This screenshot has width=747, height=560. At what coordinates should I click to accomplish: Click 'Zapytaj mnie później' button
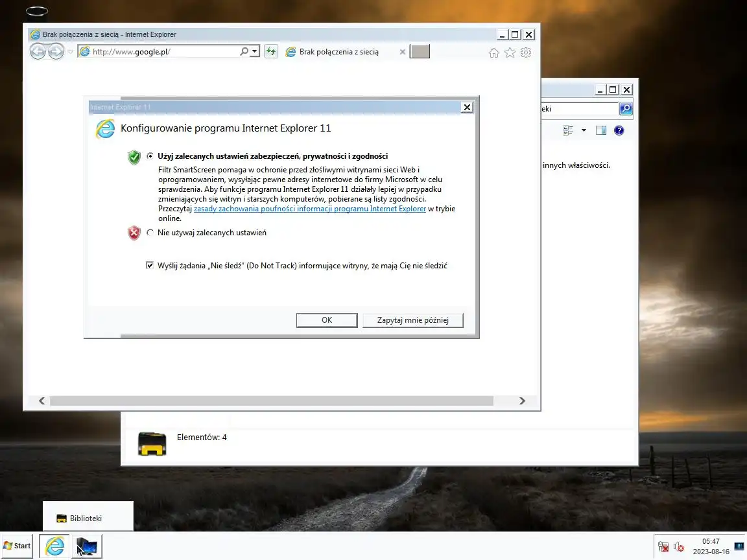(x=412, y=320)
